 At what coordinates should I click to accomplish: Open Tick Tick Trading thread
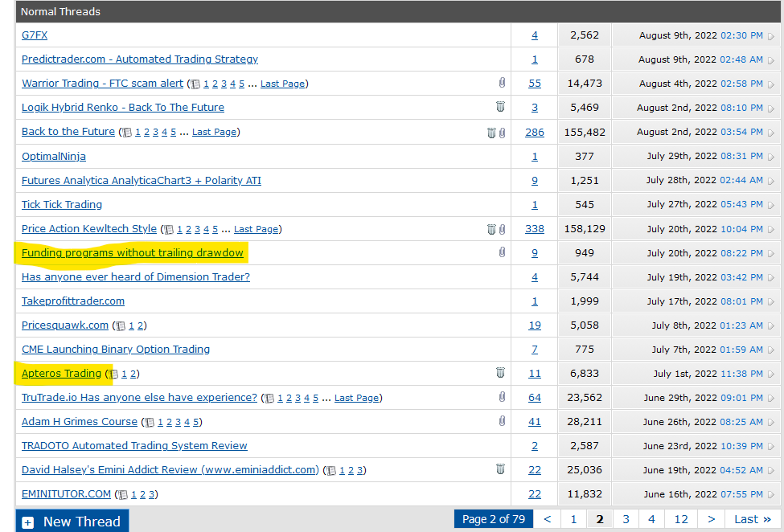pyautogui.click(x=61, y=204)
